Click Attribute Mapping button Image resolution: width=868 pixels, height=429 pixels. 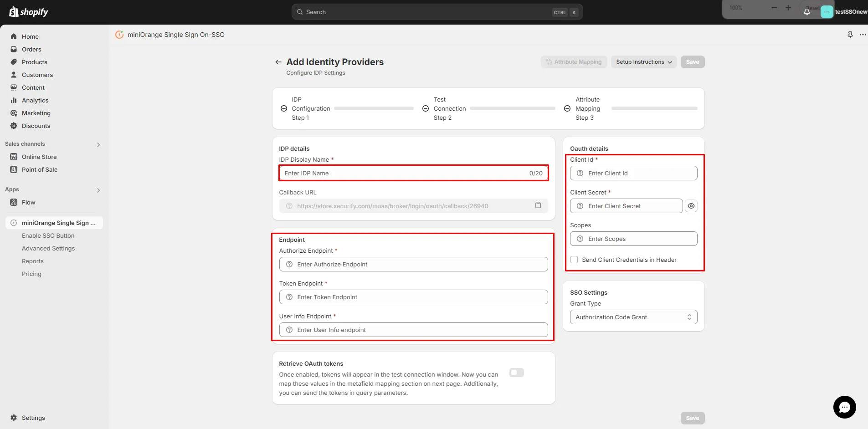(x=574, y=62)
